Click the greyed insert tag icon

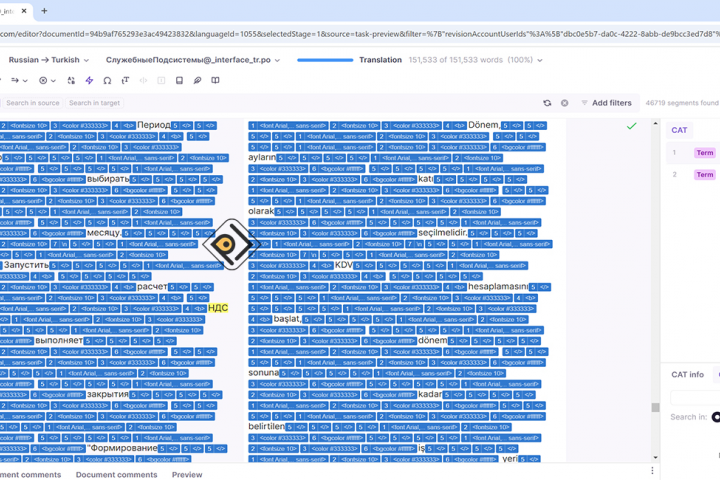point(143,80)
